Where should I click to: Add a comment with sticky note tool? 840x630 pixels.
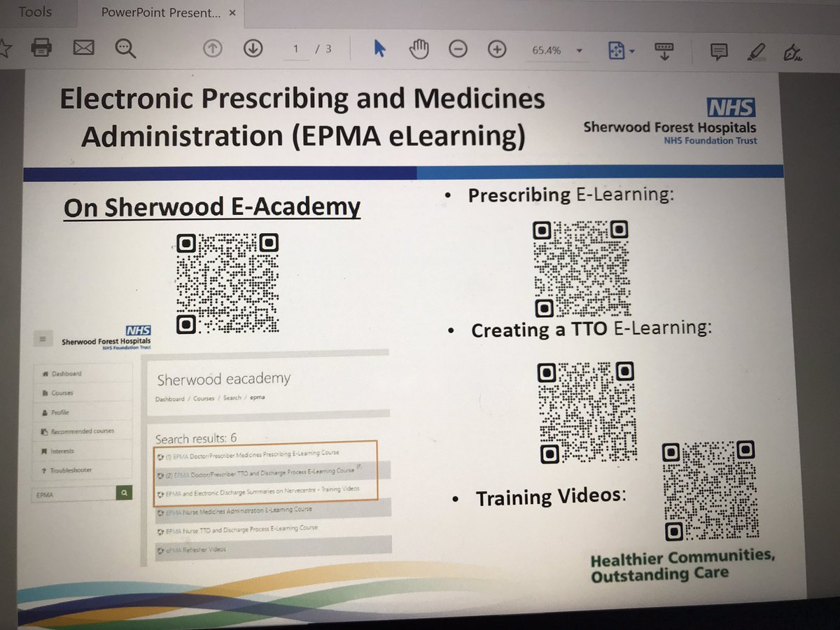click(x=719, y=51)
